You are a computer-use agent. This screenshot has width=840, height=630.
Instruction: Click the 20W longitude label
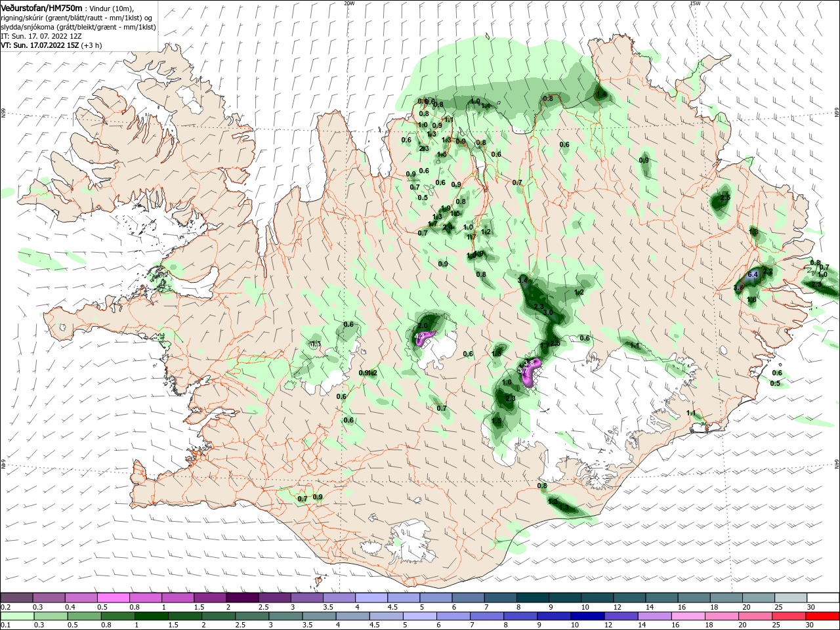click(349, 3)
